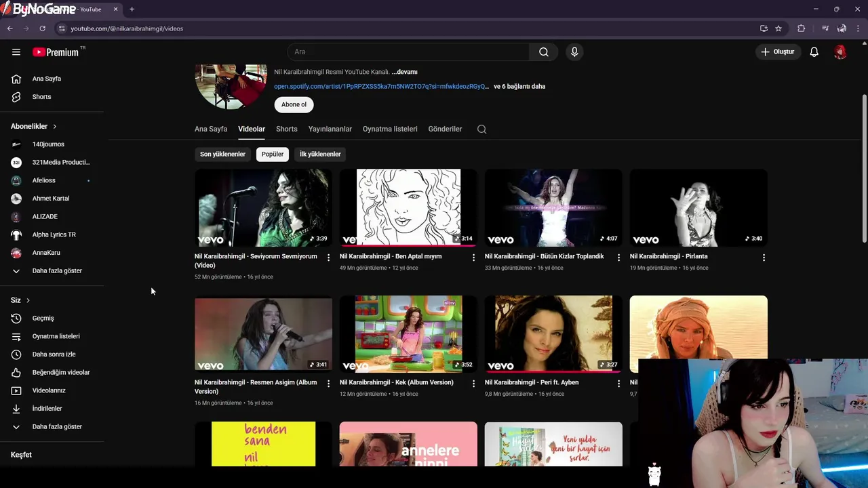Switch to Yayınlananlar tab
The width and height of the screenshot is (868, 488).
[x=330, y=129]
